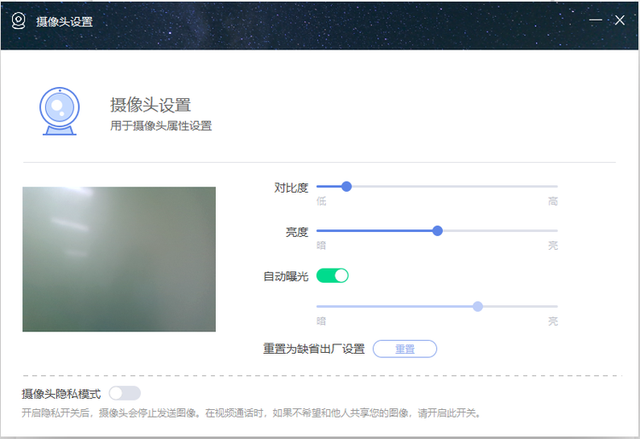Click the 重置为缺省出厂设置 label

click(x=314, y=349)
